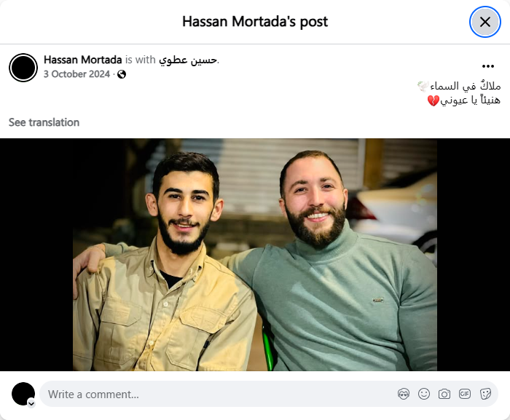
Task: Click the avatar sticker icon in comment box
Action: (404, 394)
